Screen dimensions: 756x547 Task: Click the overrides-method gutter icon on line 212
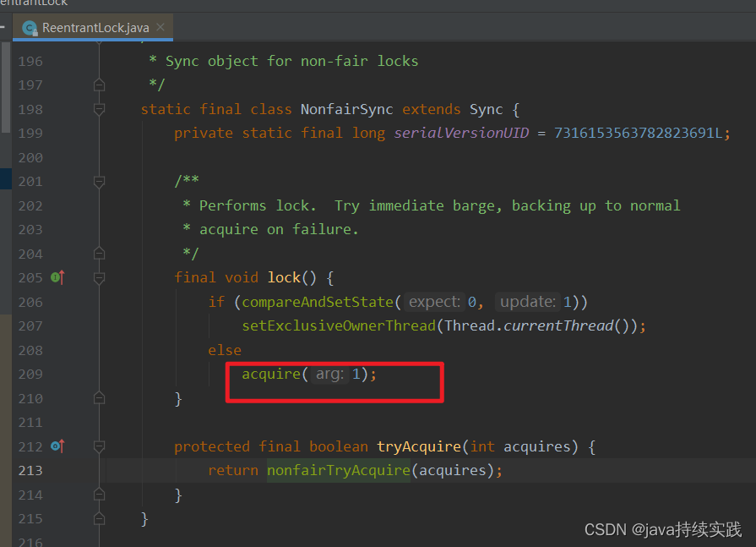[57, 446]
